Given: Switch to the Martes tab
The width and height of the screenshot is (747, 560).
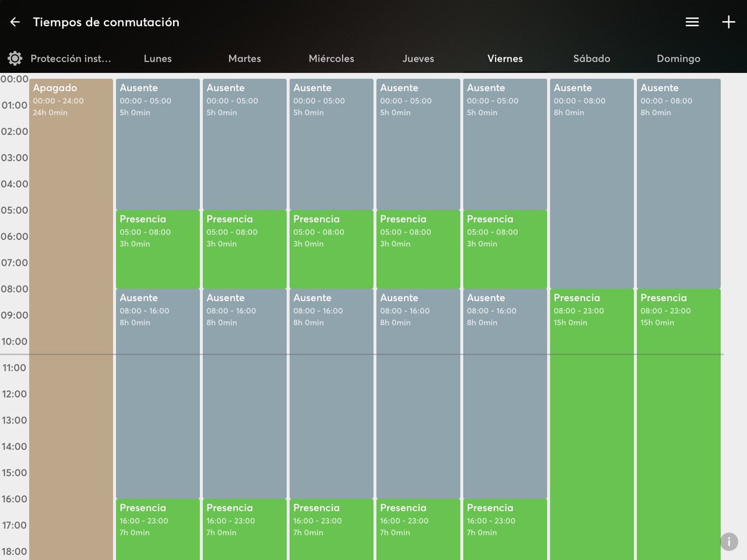Looking at the screenshot, I should click(245, 58).
